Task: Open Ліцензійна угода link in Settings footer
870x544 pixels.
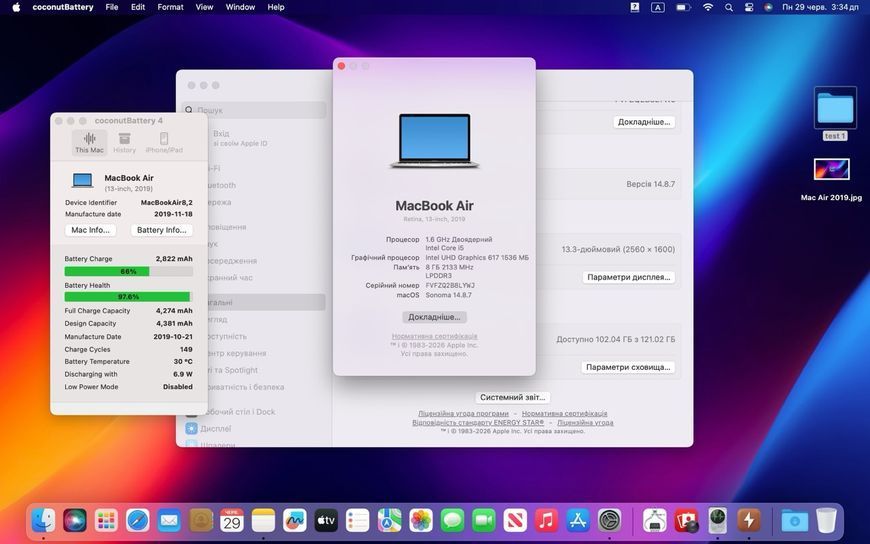Action: pos(585,422)
